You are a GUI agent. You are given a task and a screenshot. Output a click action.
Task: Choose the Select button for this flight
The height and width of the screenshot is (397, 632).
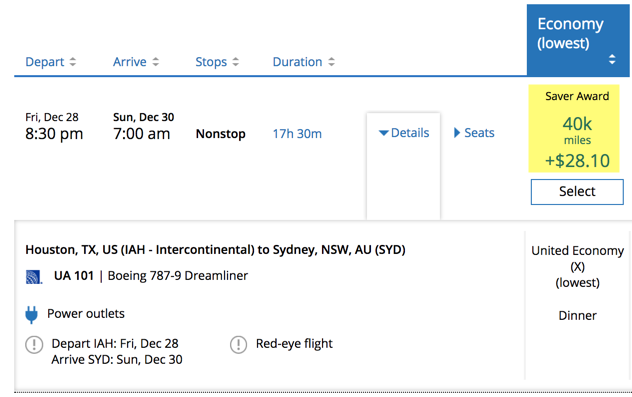[x=577, y=192]
